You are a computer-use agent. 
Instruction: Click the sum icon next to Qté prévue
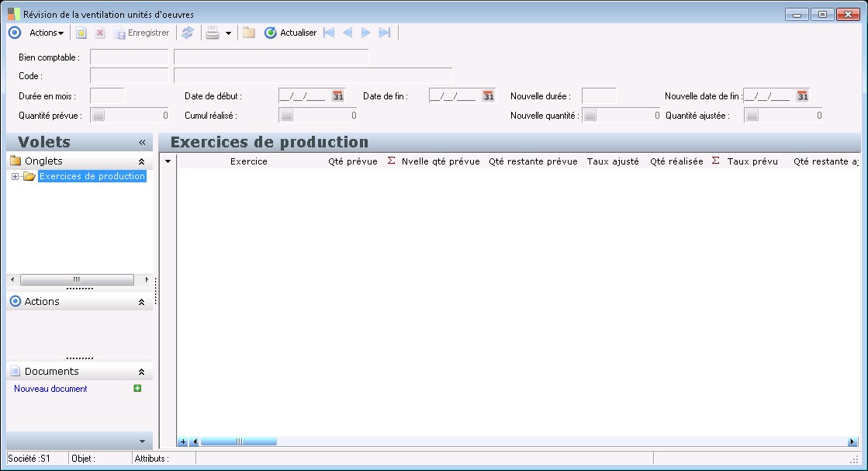click(x=391, y=161)
